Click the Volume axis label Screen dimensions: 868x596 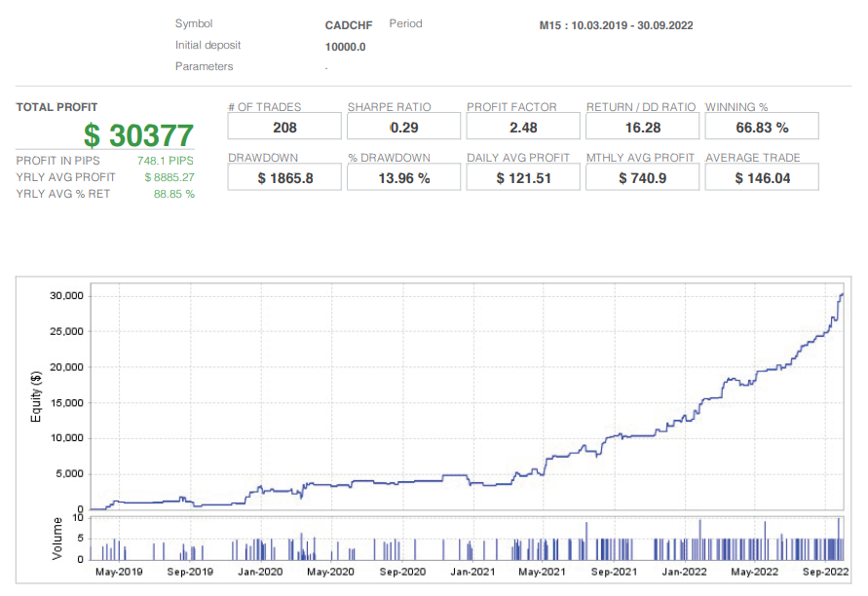point(57,538)
